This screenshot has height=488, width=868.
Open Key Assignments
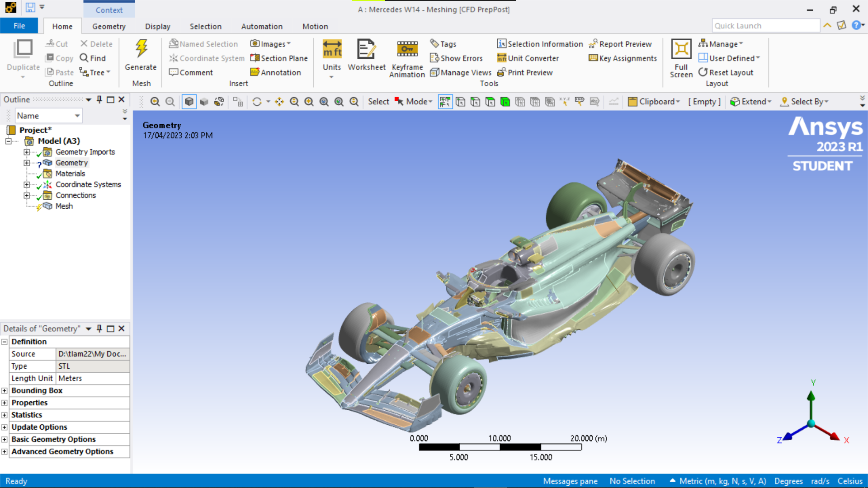[623, 58]
